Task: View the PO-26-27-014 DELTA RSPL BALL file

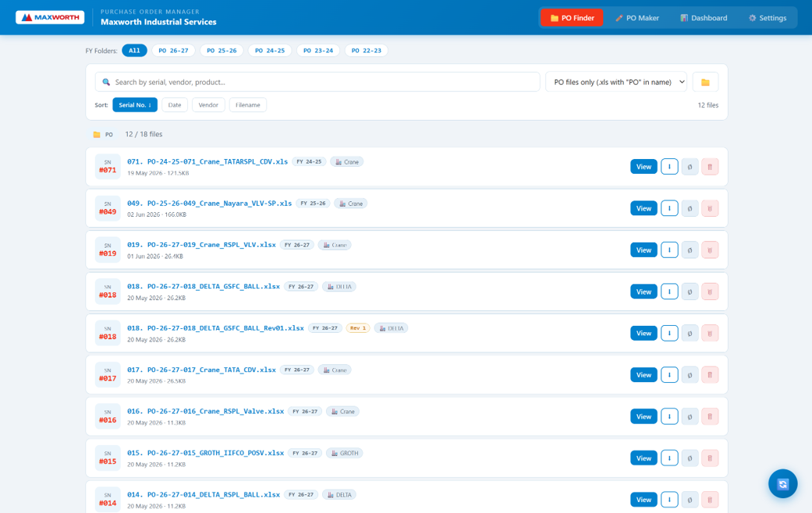Action: point(644,500)
